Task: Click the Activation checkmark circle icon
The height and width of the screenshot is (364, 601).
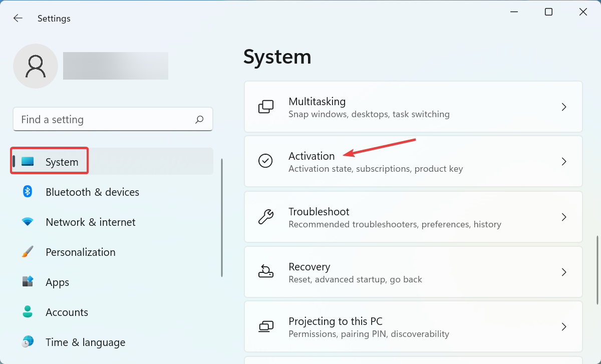Action: click(265, 161)
